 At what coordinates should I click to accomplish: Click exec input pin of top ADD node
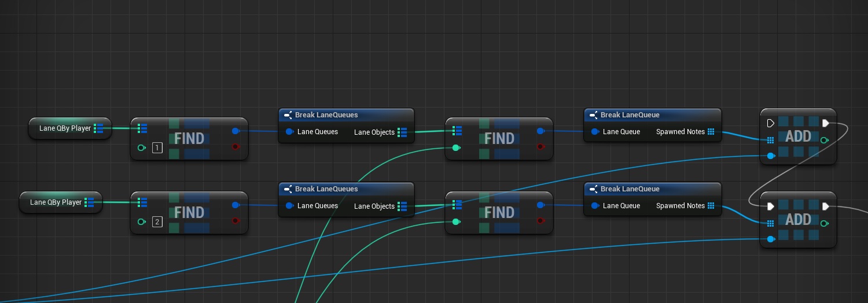(770, 123)
